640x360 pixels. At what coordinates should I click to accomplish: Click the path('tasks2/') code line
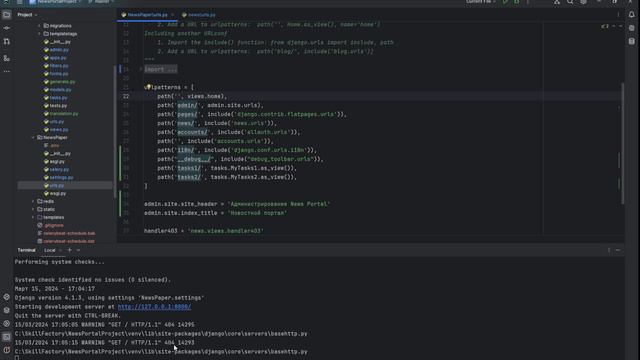point(227,177)
